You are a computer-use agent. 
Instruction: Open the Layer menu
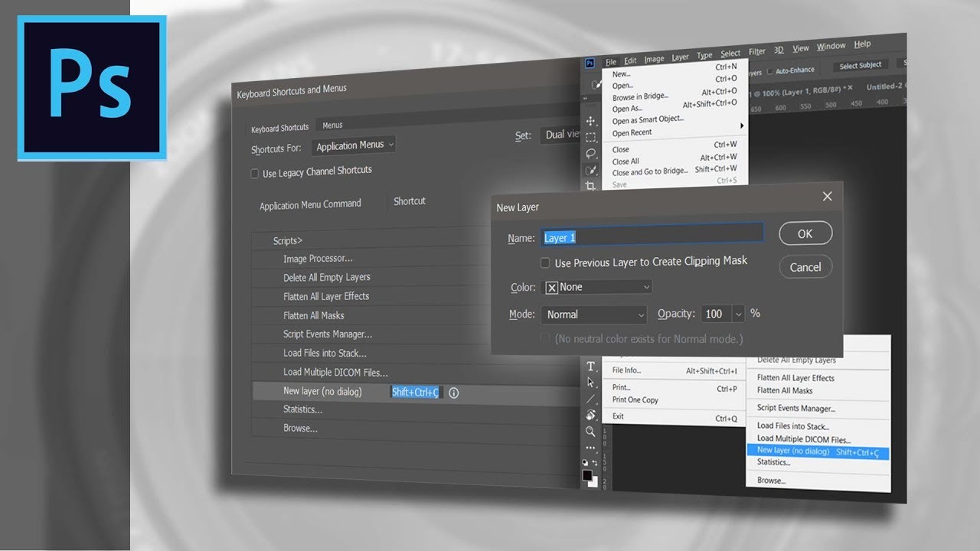(x=680, y=57)
